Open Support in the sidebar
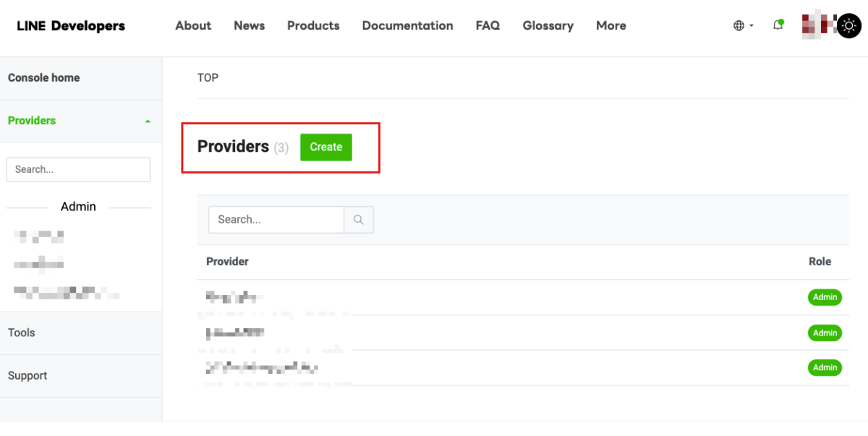The width and height of the screenshot is (868, 436). (x=27, y=375)
